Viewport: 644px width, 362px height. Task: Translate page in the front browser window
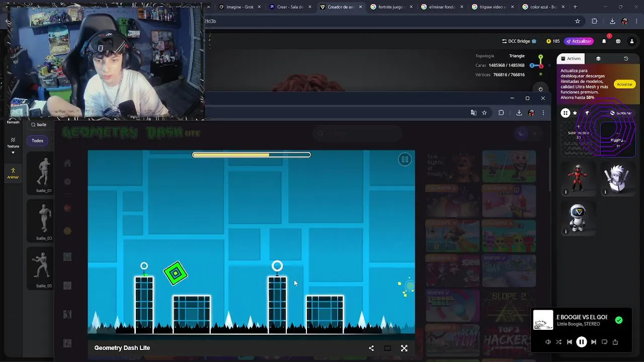coord(473,113)
